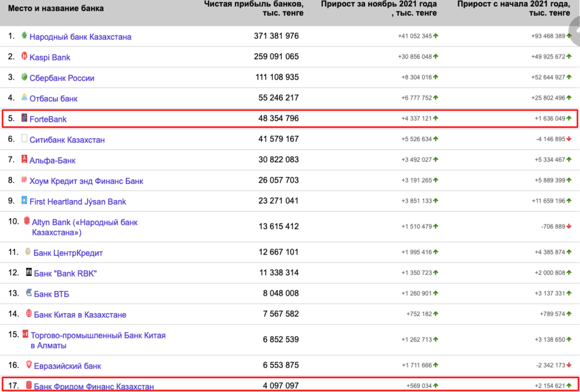Click the Ситибанк Казахстан logo icon
Viewport: 580px width, 392px height.
coord(24,139)
